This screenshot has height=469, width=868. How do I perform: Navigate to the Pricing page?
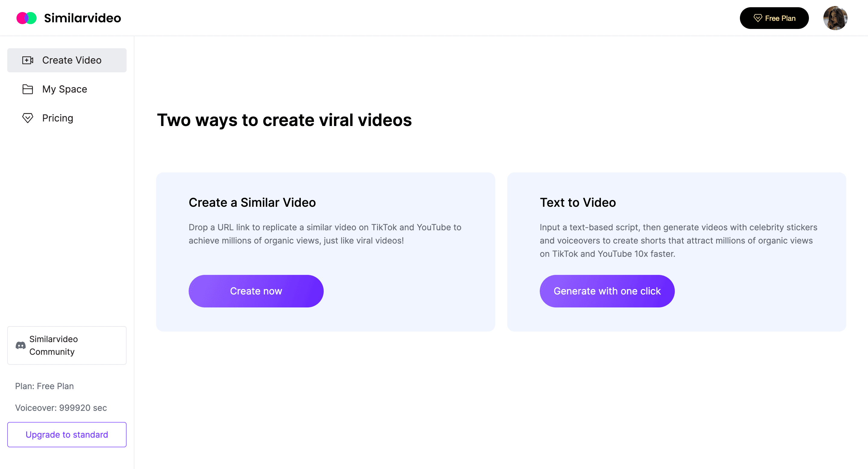[x=58, y=118]
